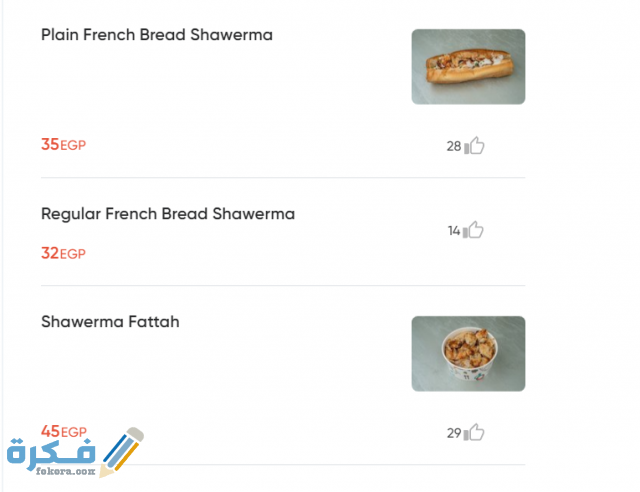This screenshot has width=640, height=492.
Task: Click the like count 14
Action: [453, 231]
